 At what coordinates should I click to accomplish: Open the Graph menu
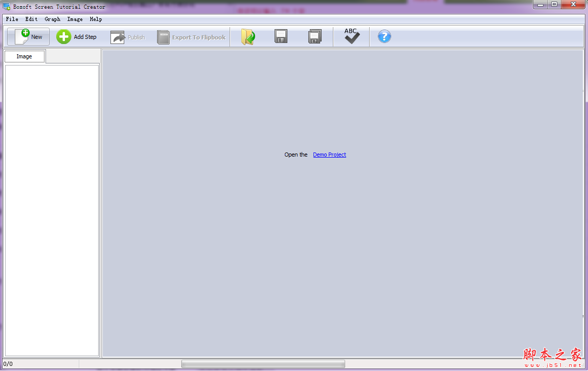pyautogui.click(x=52, y=19)
